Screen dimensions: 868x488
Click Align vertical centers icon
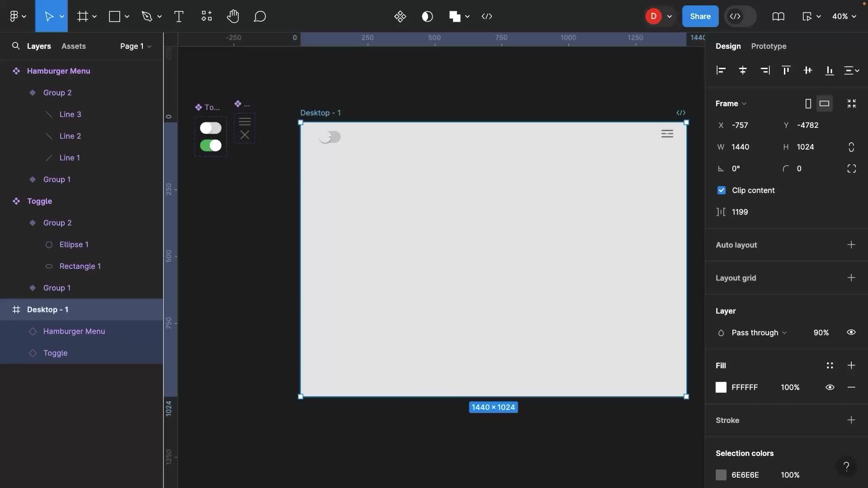(808, 70)
